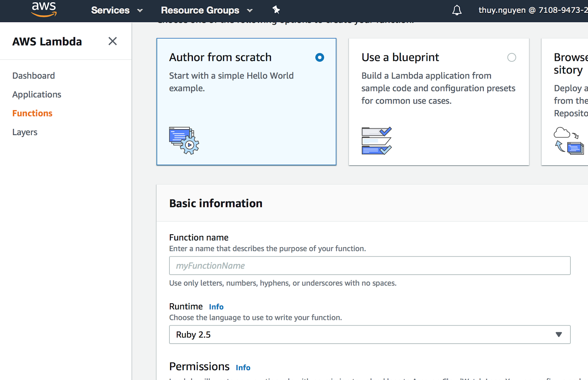Click the AWS logo in the header
This screenshot has width=588, height=380.
[44, 10]
